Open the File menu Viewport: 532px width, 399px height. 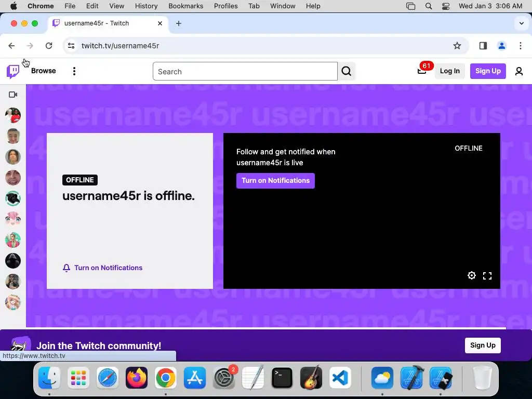pos(70,6)
